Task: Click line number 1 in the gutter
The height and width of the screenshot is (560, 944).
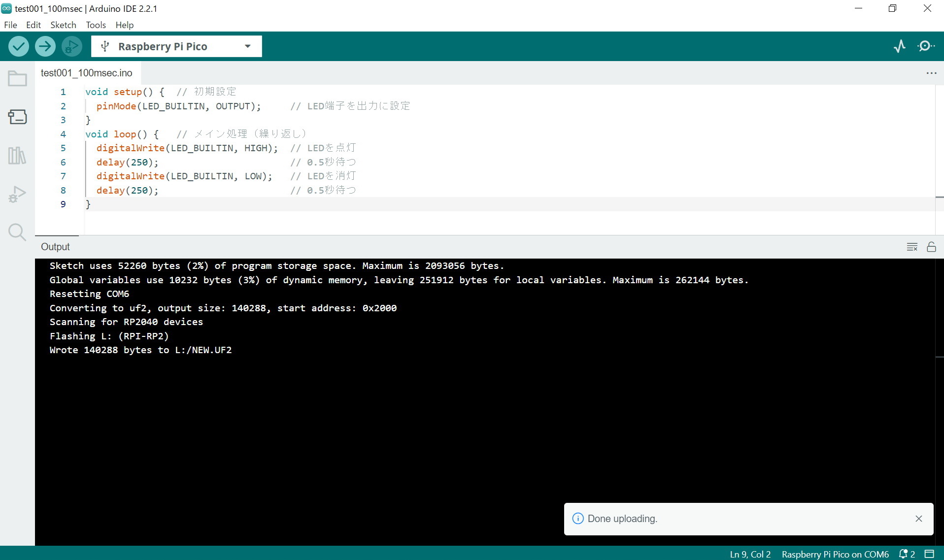Action: (x=63, y=92)
